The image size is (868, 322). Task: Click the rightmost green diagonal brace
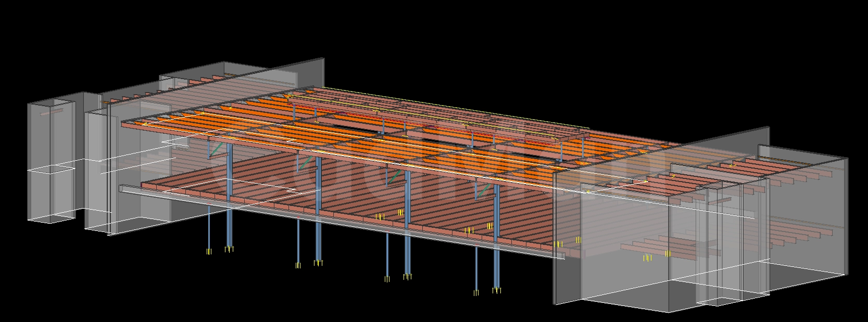tap(483, 191)
